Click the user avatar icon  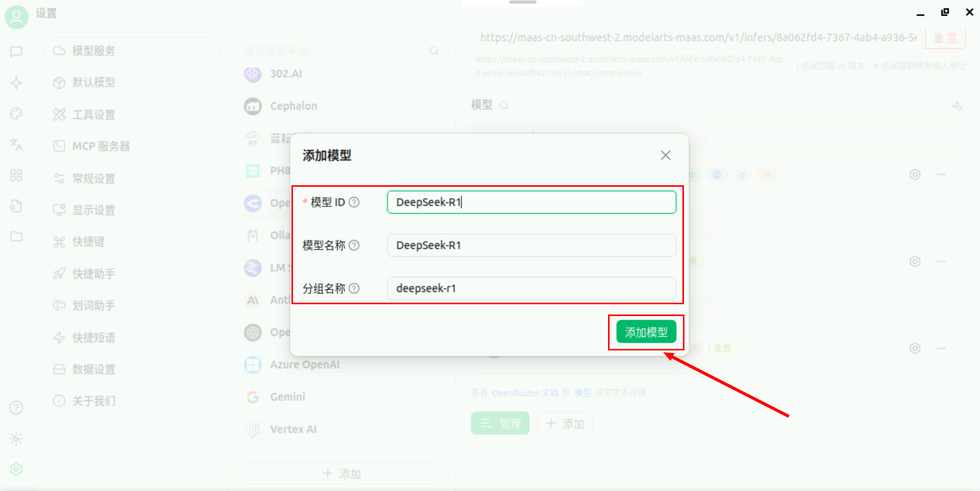16,17
